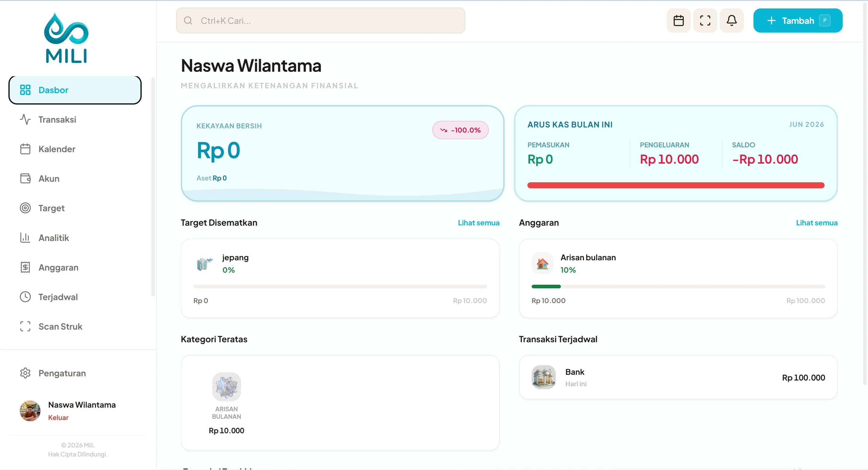This screenshot has width=868, height=470.
Task: Click the Arisan Bulanan category icon
Action: [226, 387]
